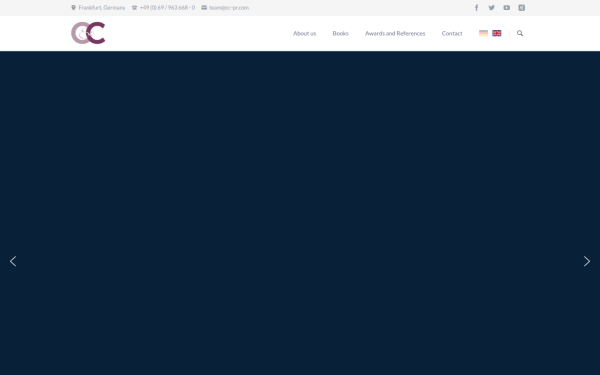Click the C&C logo
Image resolution: width=600 pixels, height=375 pixels.
point(88,33)
